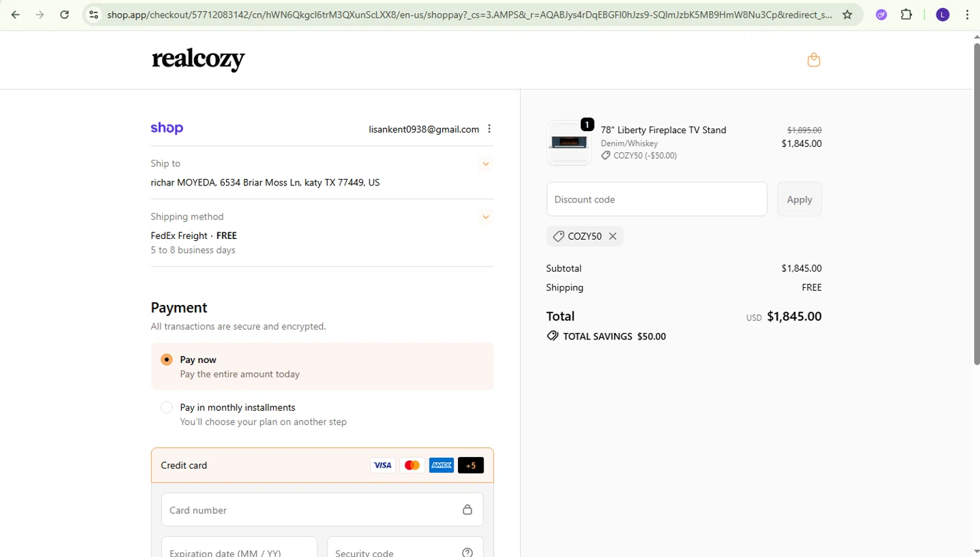View site information icon in address bar
The height and width of the screenshot is (557, 980).
coord(94,14)
